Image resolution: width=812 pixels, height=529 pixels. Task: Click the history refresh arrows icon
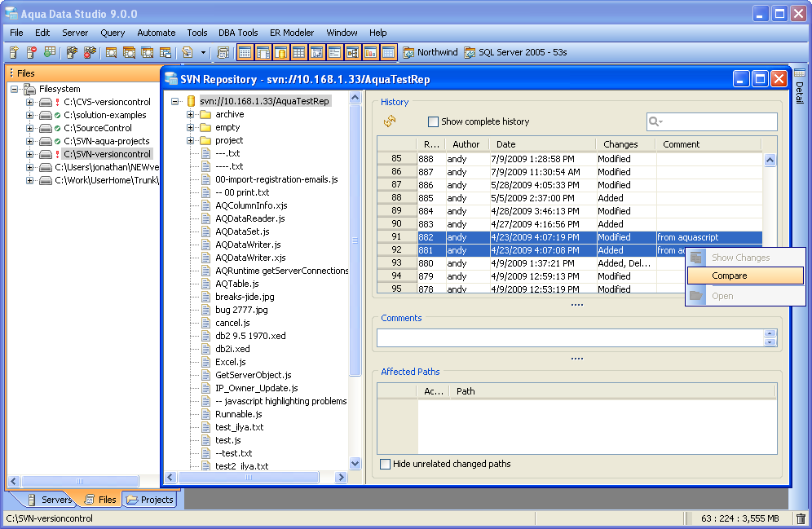(x=390, y=121)
